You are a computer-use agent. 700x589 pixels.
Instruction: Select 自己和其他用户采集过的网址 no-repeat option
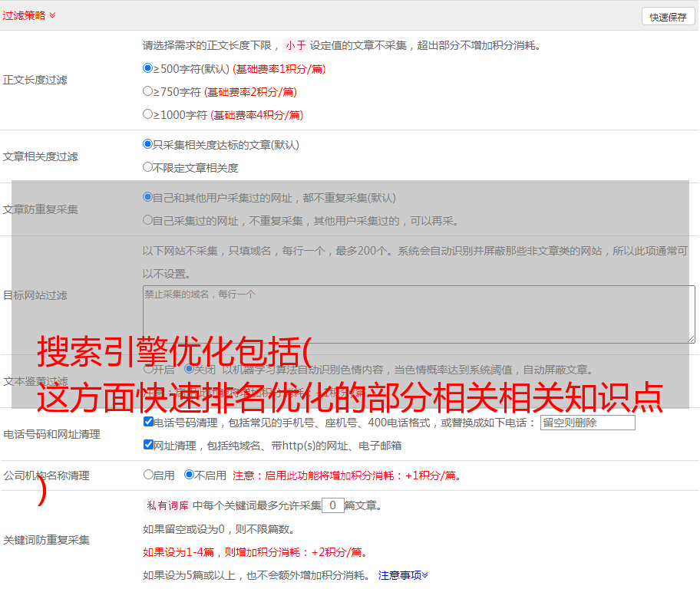pos(148,197)
